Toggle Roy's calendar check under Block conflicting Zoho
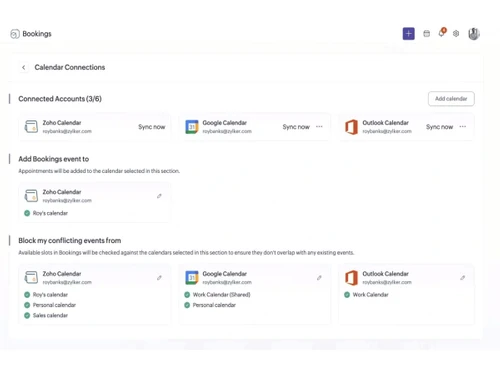The width and height of the screenshot is (500, 375). 27,295
